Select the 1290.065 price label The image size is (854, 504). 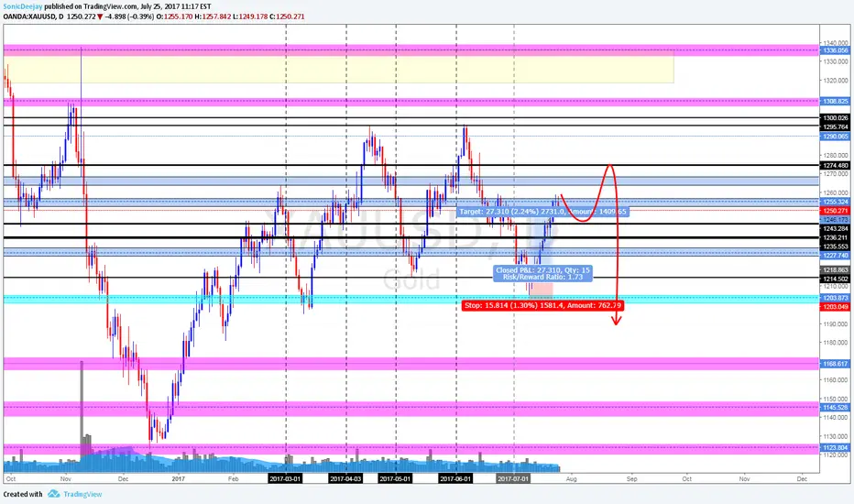[x=835, y=137]
